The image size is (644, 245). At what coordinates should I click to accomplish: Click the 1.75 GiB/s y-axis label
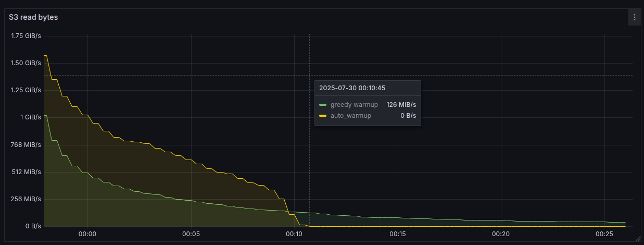tap(26, 36)
